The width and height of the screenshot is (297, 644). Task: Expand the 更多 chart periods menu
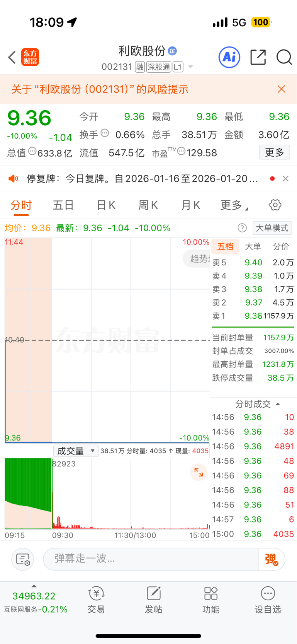coord(234,205)
